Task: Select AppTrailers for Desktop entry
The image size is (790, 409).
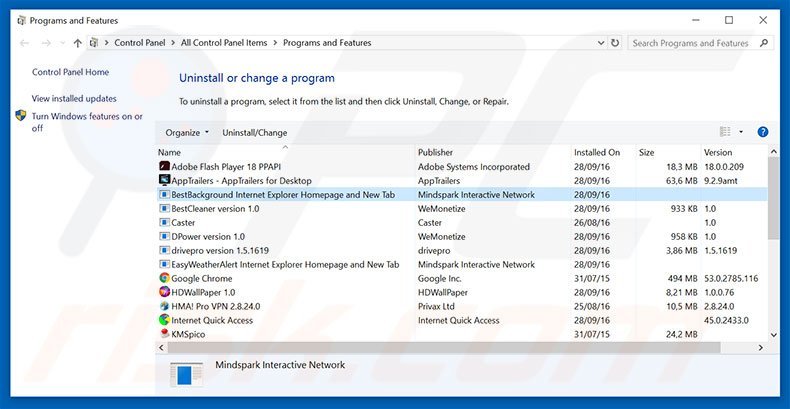Action: click(x=241, y=180)
